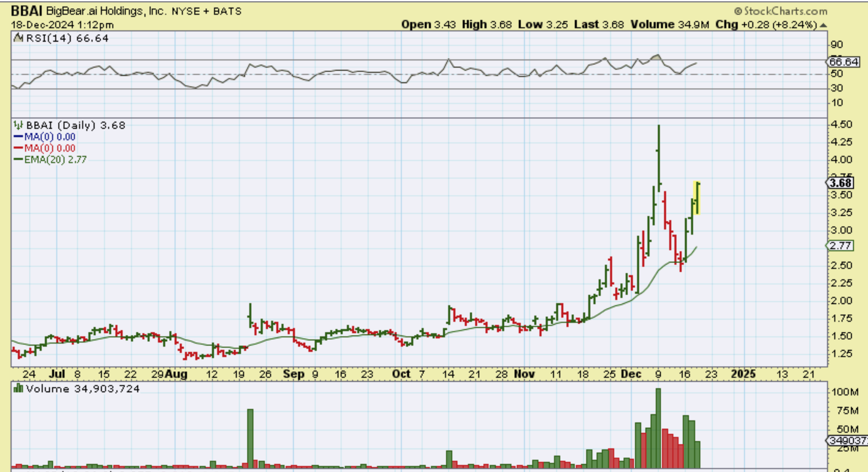This screenshot has height=472, width=868.
Task: Click the Volume 34,903,724 label
Action: pyautogui.click(x=83, y=389)
